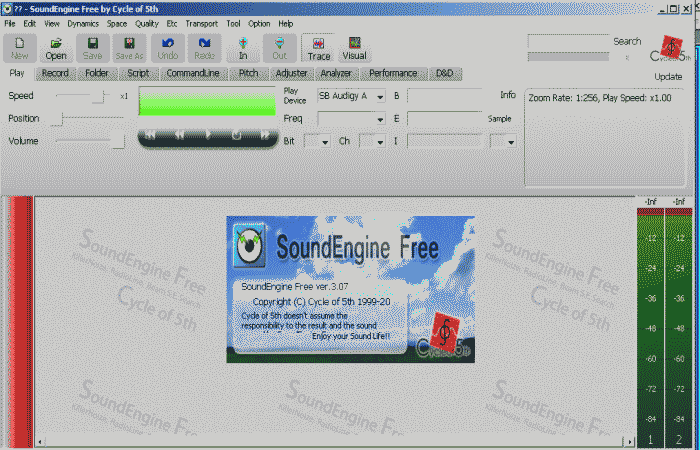Click the Save toolbar icon

click(x=93, y=48)
